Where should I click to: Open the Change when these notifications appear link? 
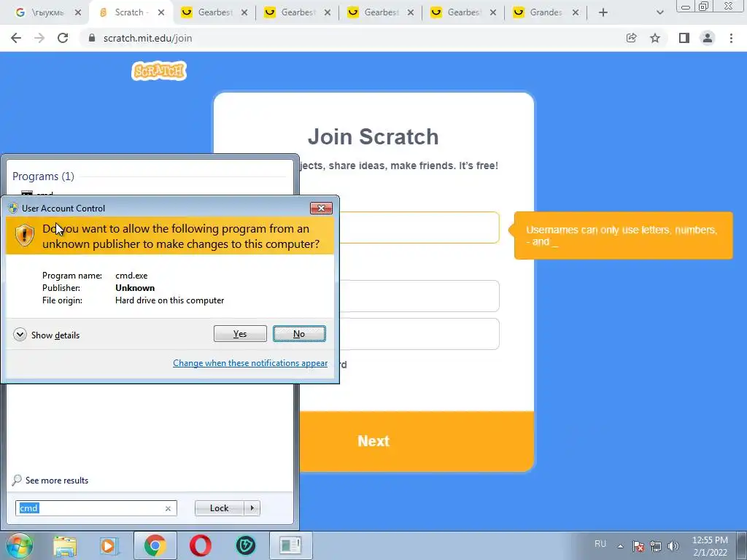[x=250, y=363]
